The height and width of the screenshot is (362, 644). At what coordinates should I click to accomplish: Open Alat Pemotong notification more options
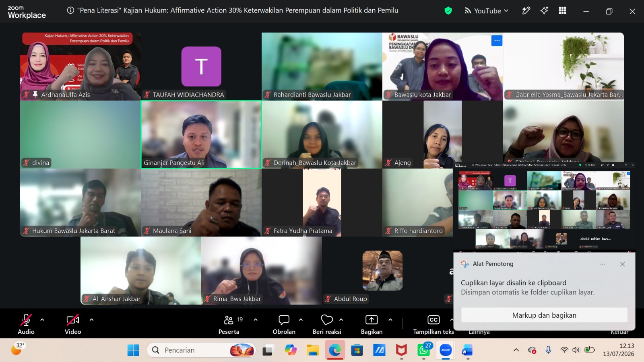pos(602,264)
